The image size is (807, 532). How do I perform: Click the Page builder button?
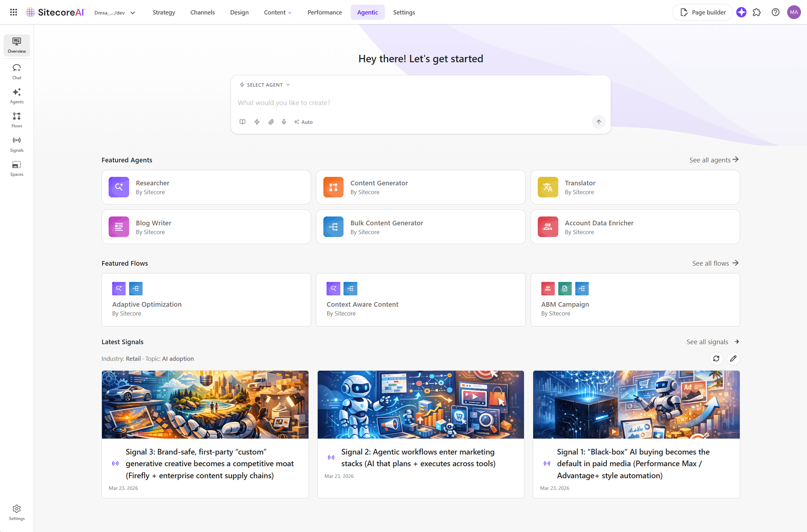(x=702, y=12)
